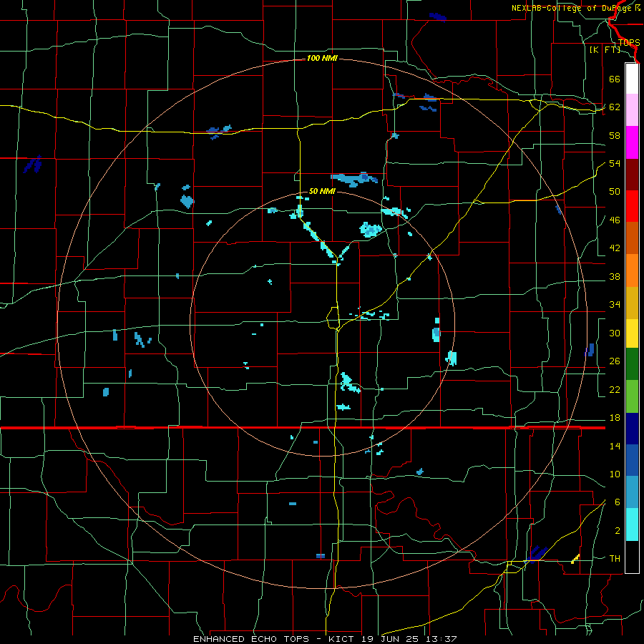Click legend value '38'

[x=615, y=276]
